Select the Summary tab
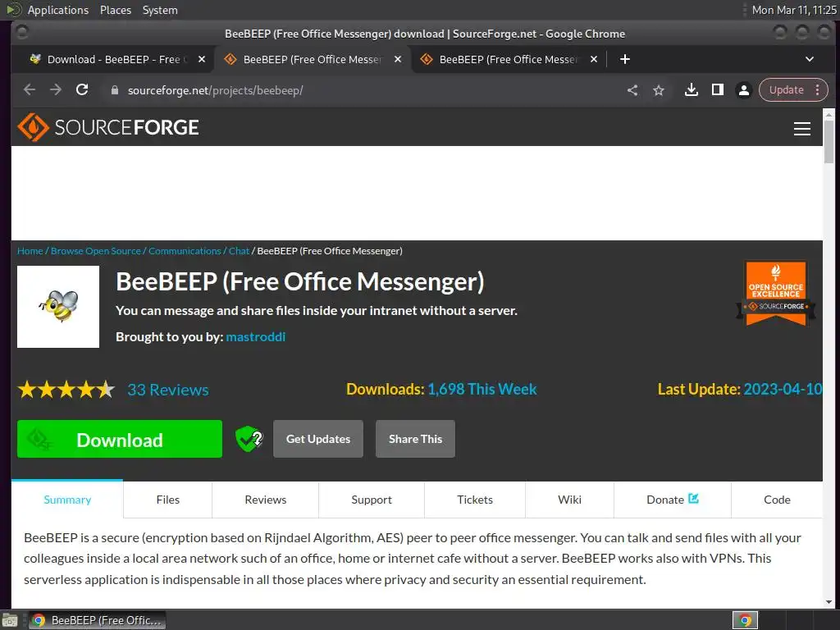 point(67,500)
